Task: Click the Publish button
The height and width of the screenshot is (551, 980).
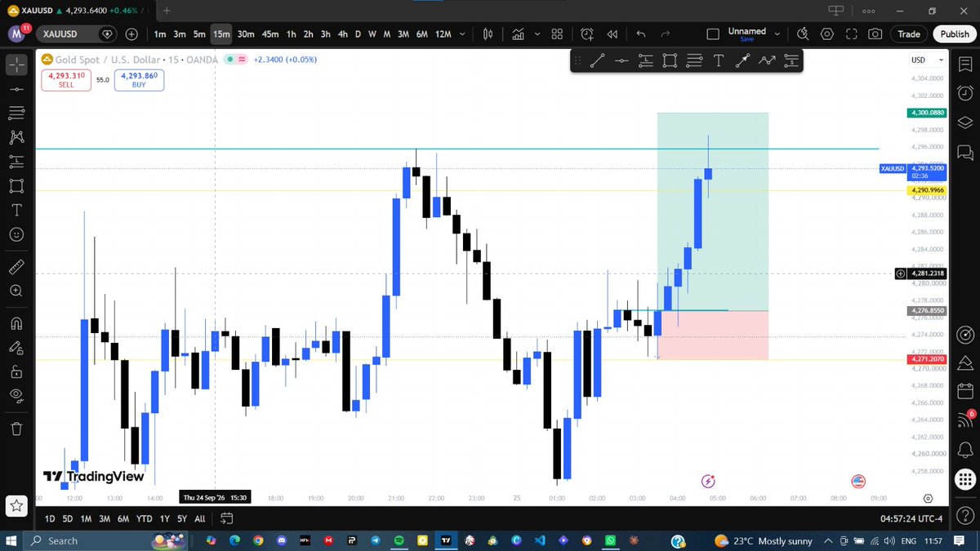Action: tap(954, 34)
